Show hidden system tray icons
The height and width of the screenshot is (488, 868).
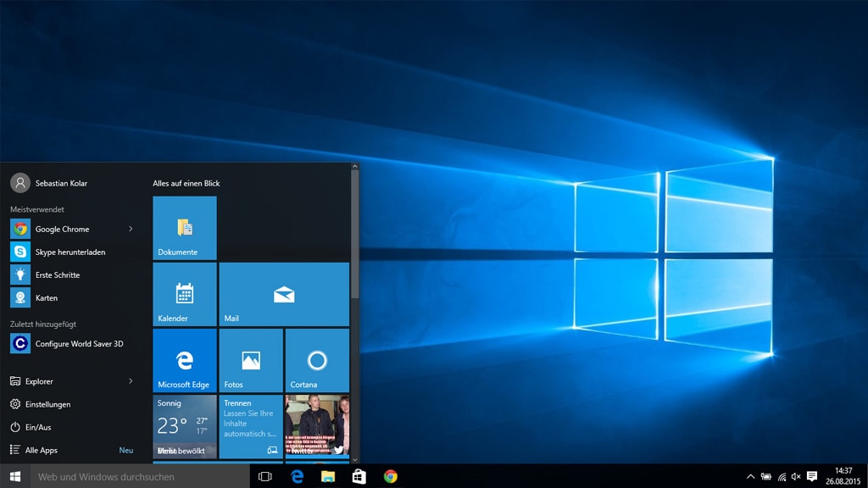751,476
